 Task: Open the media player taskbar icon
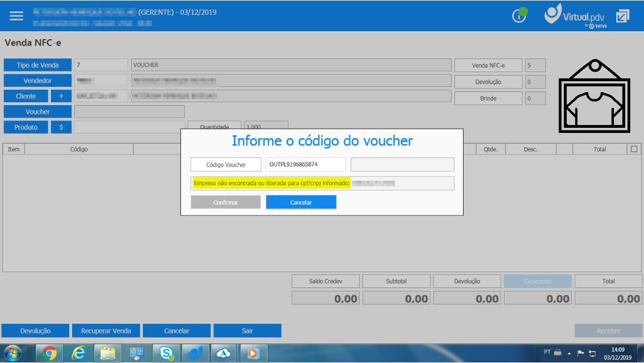pos(254,353)
